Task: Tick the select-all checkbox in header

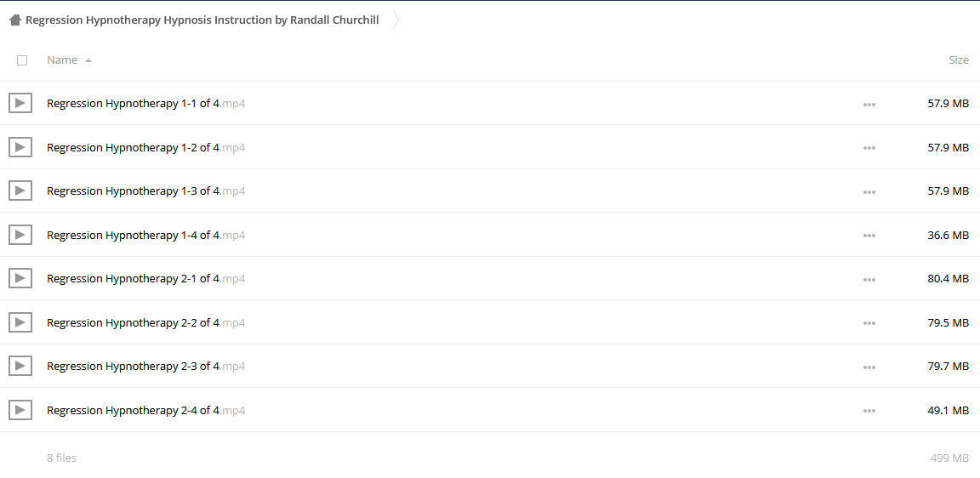Action: pyautogui.click(x=22, y=60)
